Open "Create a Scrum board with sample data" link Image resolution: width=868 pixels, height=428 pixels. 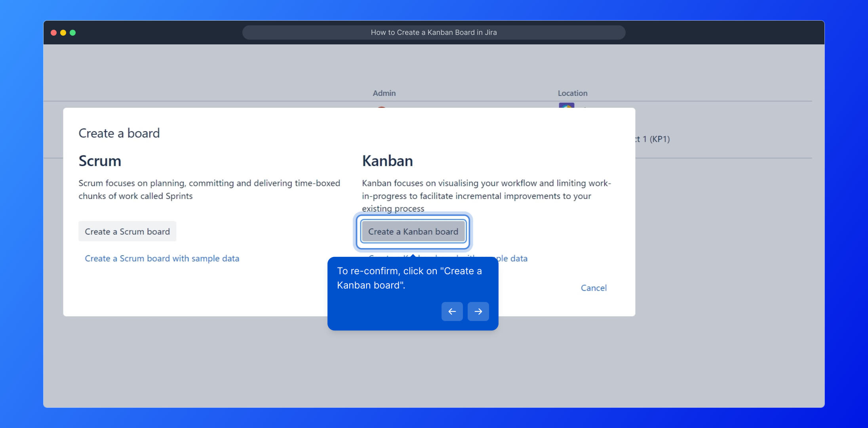162,258
